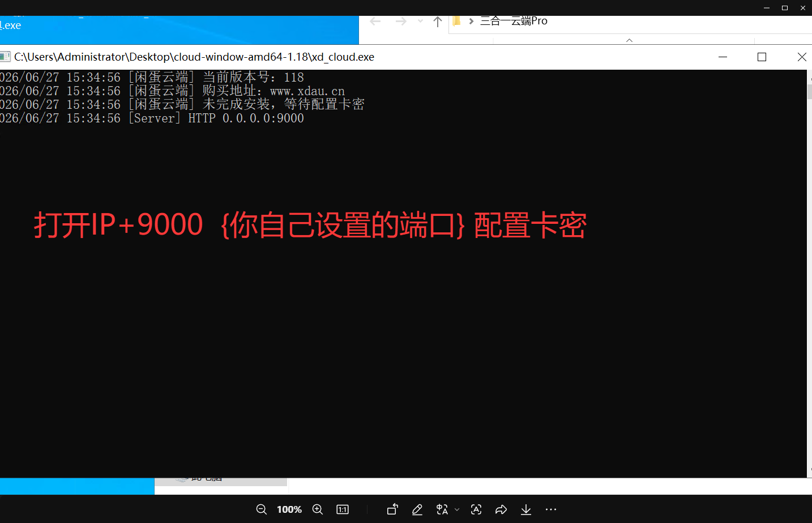Open the pen edit tool

417,509
